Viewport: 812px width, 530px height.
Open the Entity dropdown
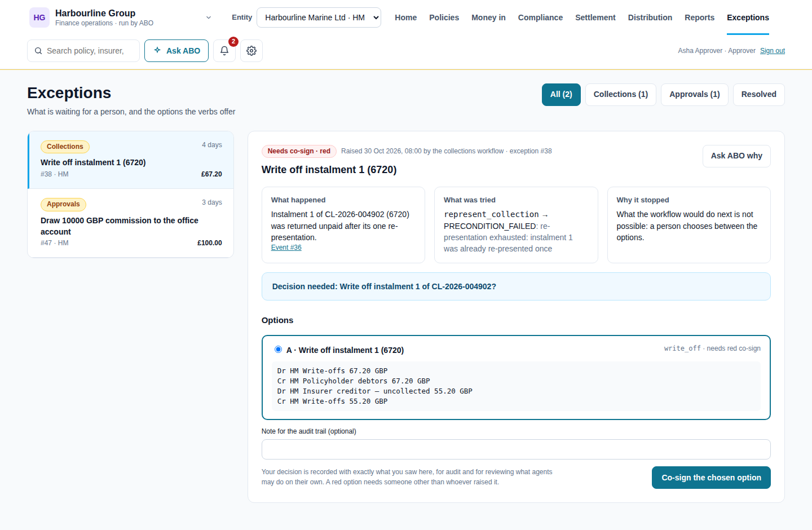click(319, 17)
